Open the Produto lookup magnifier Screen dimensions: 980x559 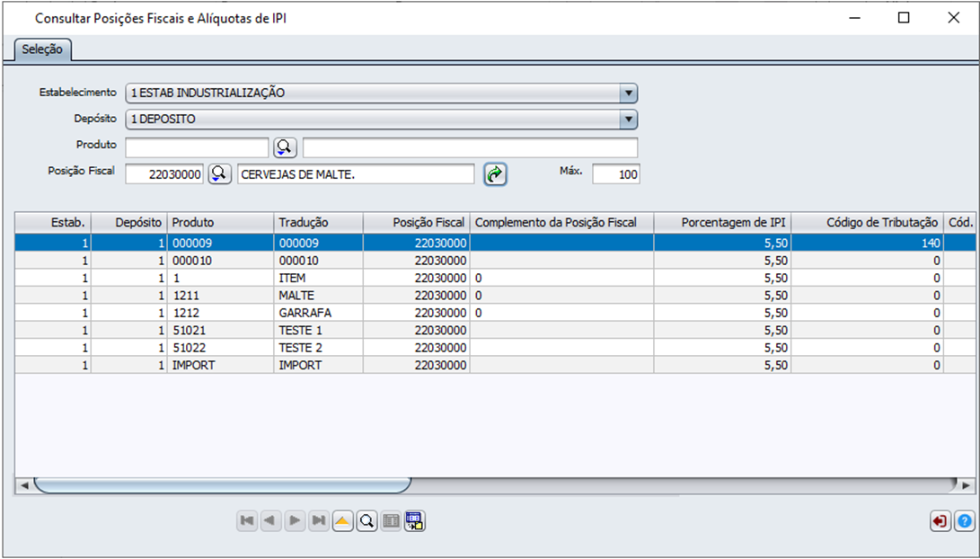[285, 147]
